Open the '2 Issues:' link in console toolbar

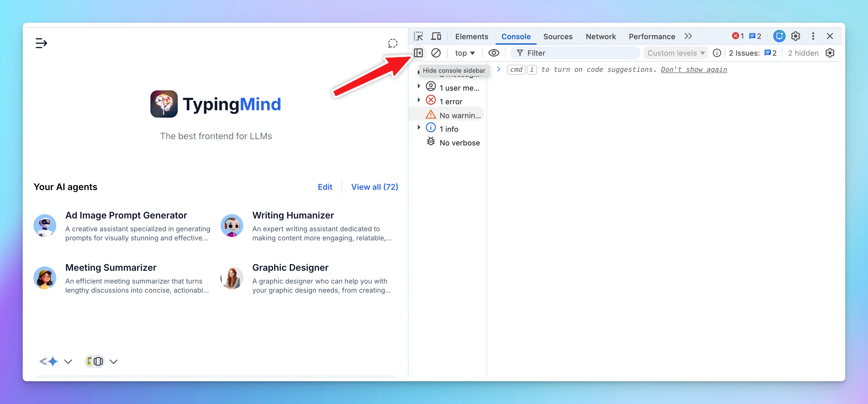pyautogui.click(x=752, y=53)
